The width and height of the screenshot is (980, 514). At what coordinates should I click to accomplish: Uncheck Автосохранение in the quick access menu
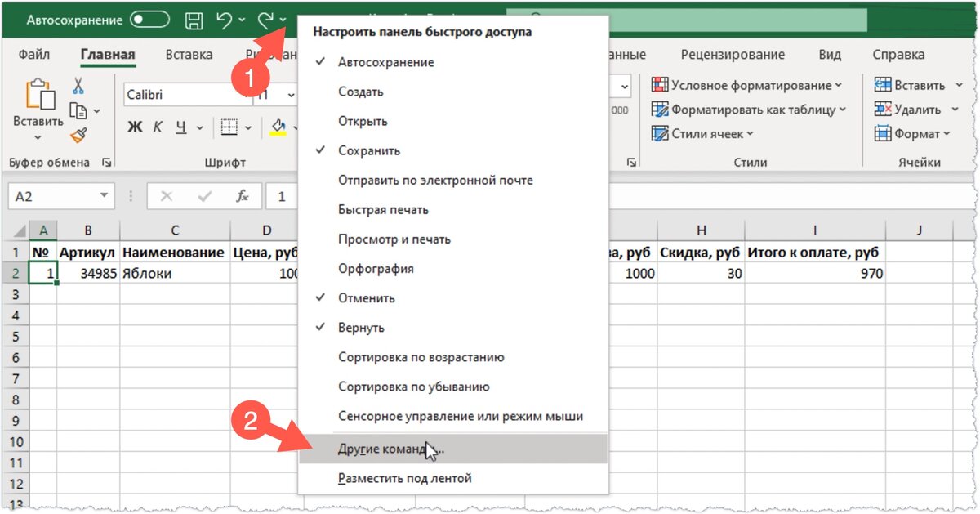tap(453, 63)
